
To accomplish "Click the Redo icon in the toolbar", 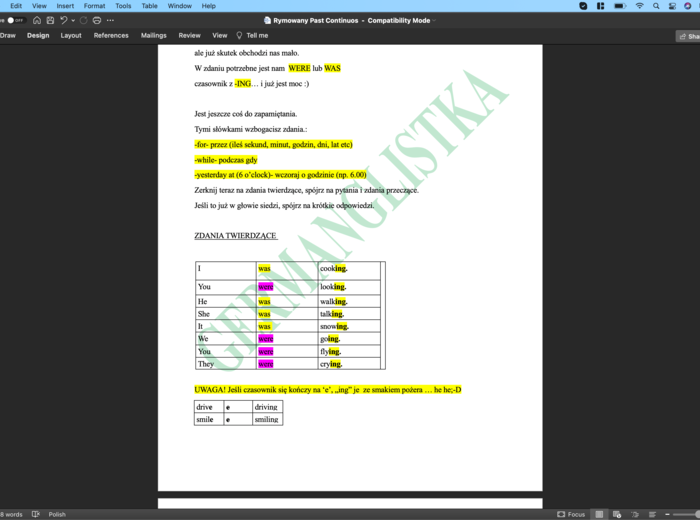I will (x=82, y=20).
